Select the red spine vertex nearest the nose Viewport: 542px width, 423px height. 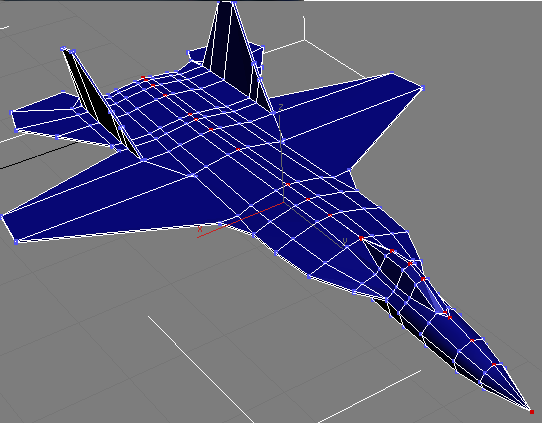point(494,364)
